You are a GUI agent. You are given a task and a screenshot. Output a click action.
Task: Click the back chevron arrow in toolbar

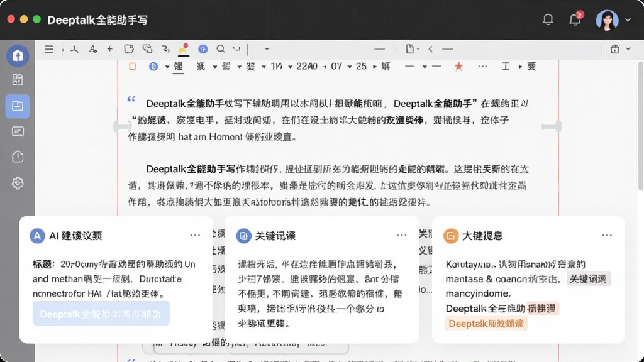[x=430, y=49]
